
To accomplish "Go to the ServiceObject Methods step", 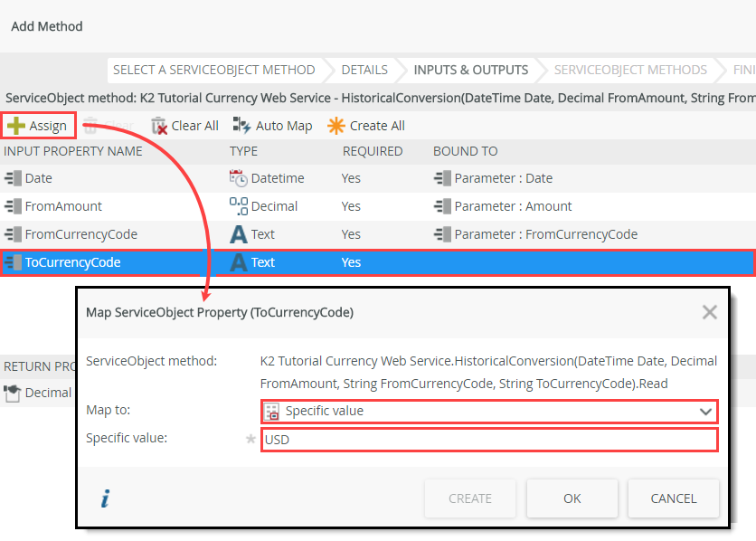I will tap(630, 70).
